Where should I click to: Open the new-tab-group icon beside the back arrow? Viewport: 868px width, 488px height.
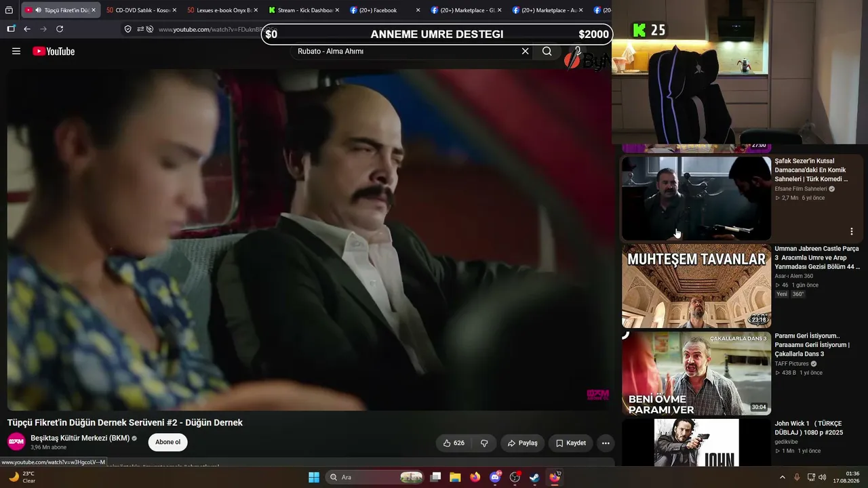pyautogui.click(x=11, y=29)
